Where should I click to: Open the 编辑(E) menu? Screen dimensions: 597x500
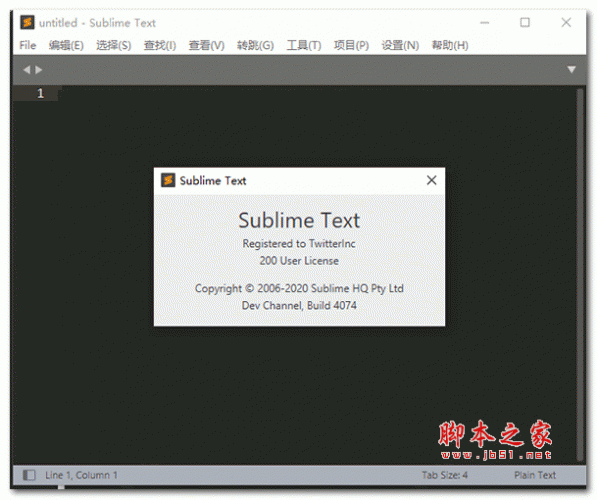pyautogui.click(x=66, y=45)
